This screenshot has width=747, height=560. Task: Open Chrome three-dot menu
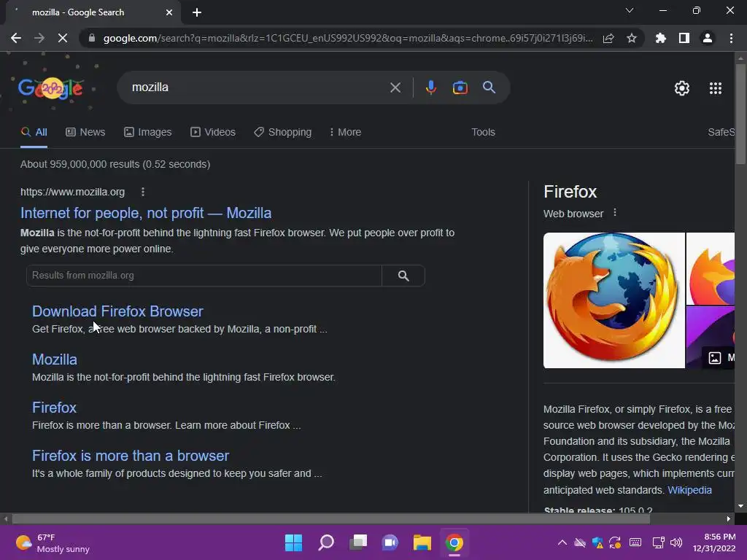(x=731, y=38)
